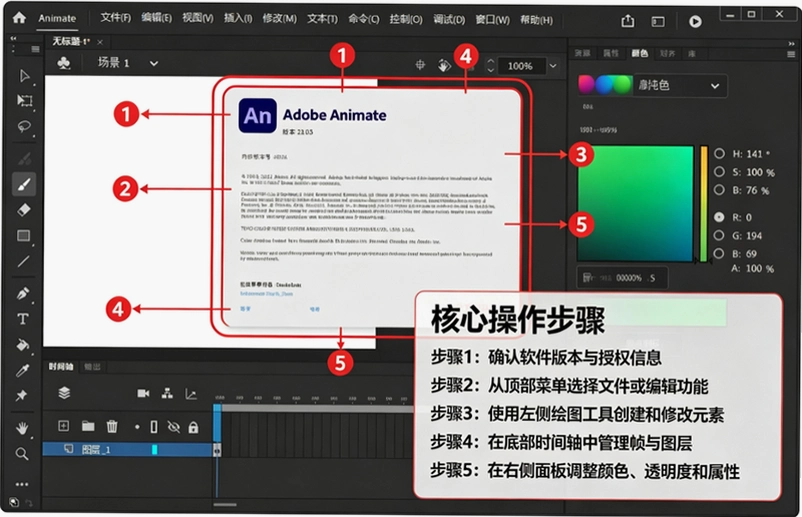Click the share/export icon at top right
Image resolution: width=802 pixels, height=517 pixels.
click(x=628, y=21)
